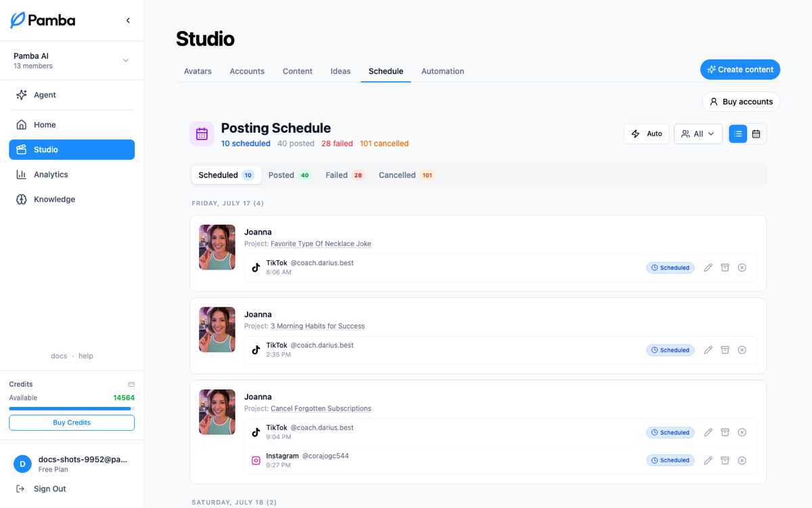Switch to the Accounts tab
812x508 pixels.
247,71
